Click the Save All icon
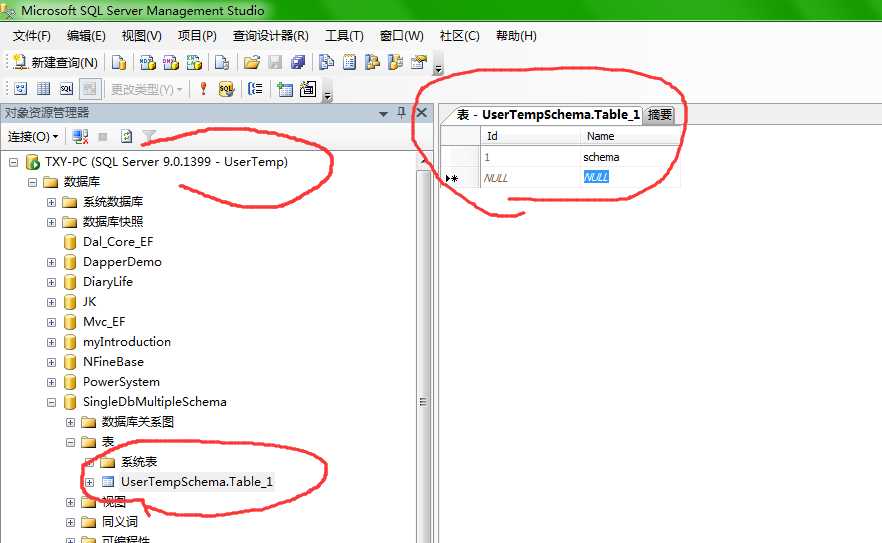This screenshot has height=543, width=882. pyautogui.click(x=298, y=62)
